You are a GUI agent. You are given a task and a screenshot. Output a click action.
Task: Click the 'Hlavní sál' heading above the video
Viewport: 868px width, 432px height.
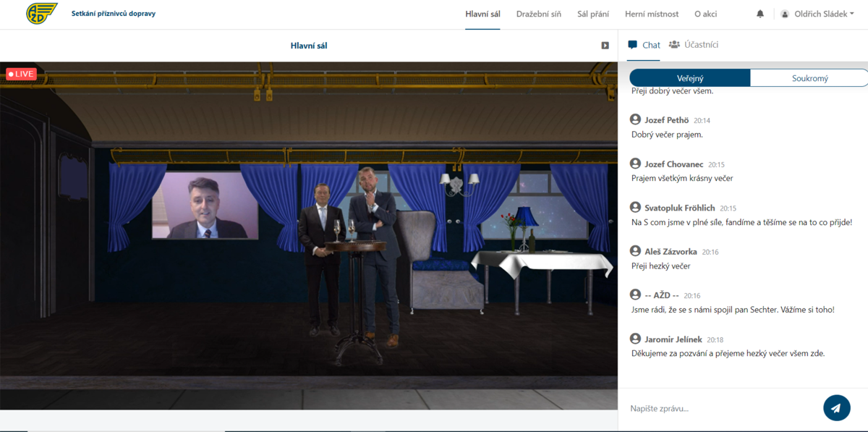(x=309, y=46)
